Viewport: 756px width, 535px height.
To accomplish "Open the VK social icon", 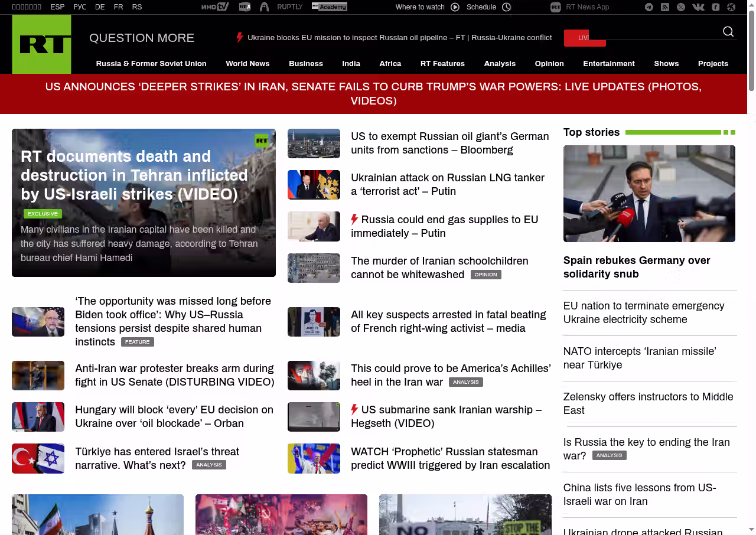I will click(698, 7).
